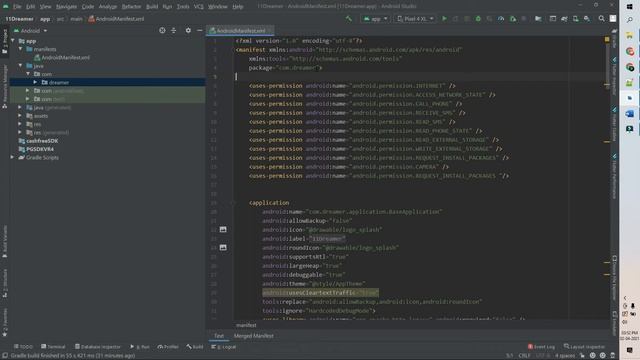This screenshot has height=360, width=640.
Task: Click AndroidManifest.xml in breadcrumb bar
Action: pyautogui.click(x=116, y=19)
